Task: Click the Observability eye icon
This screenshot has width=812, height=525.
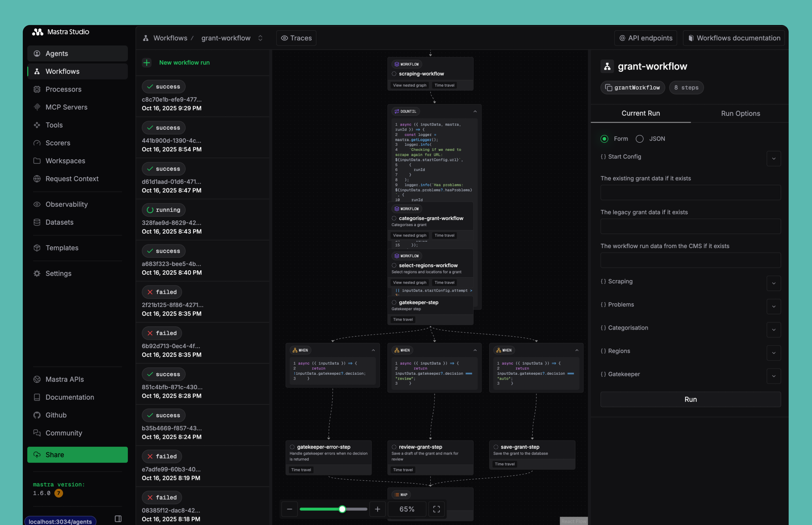Action: (37, 204)
